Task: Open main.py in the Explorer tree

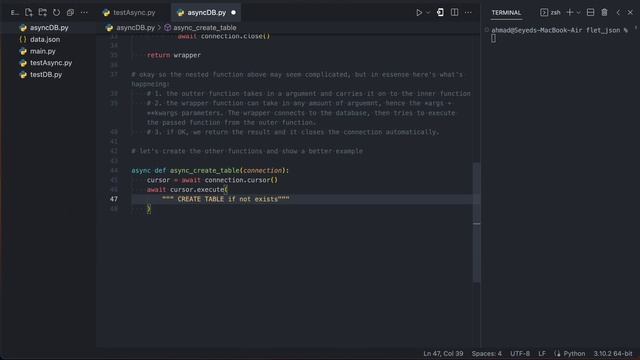Action: tap(42, 51)
